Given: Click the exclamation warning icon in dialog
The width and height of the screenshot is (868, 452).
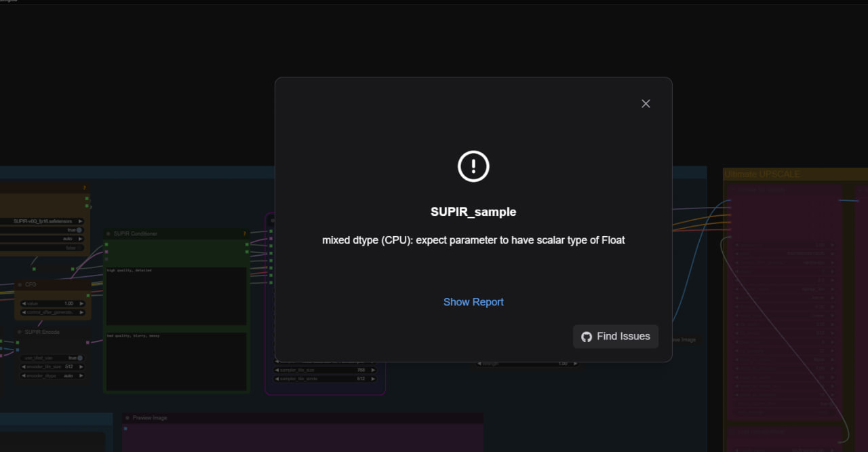Looking at the screenshot, I should [x=473, y=166].
